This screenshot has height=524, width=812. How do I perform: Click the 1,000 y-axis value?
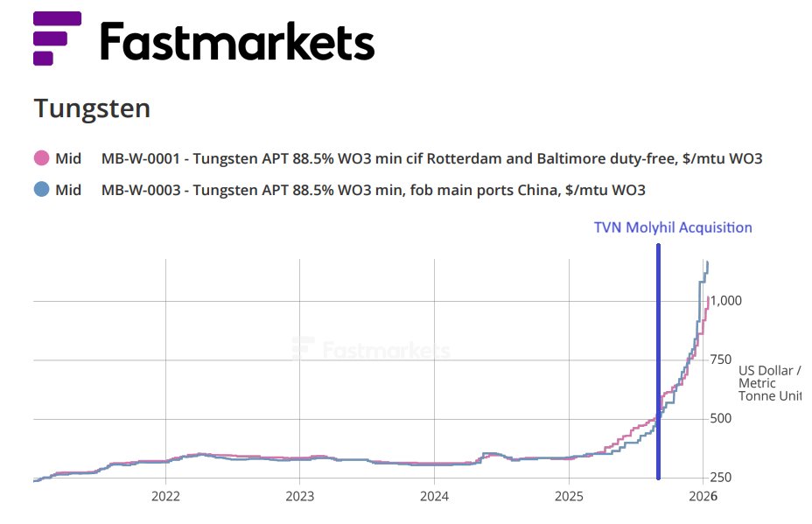[725, 301]
